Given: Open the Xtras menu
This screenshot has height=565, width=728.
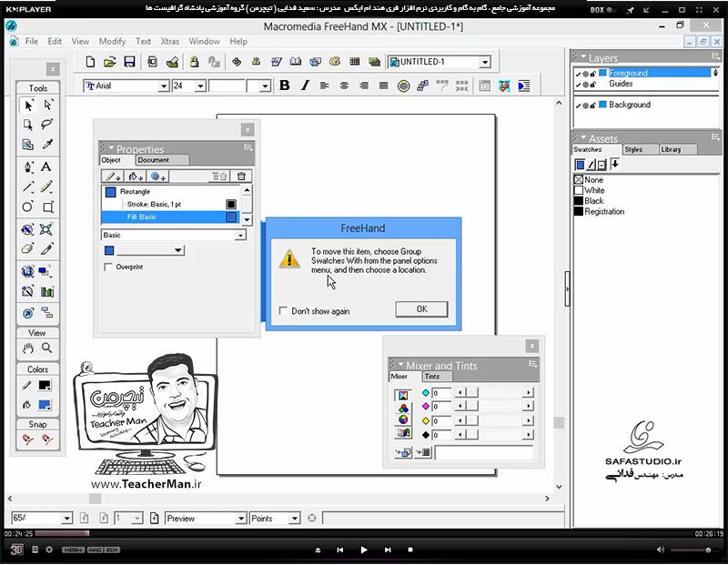Looking at the screenshot, I should pos(170,41).
